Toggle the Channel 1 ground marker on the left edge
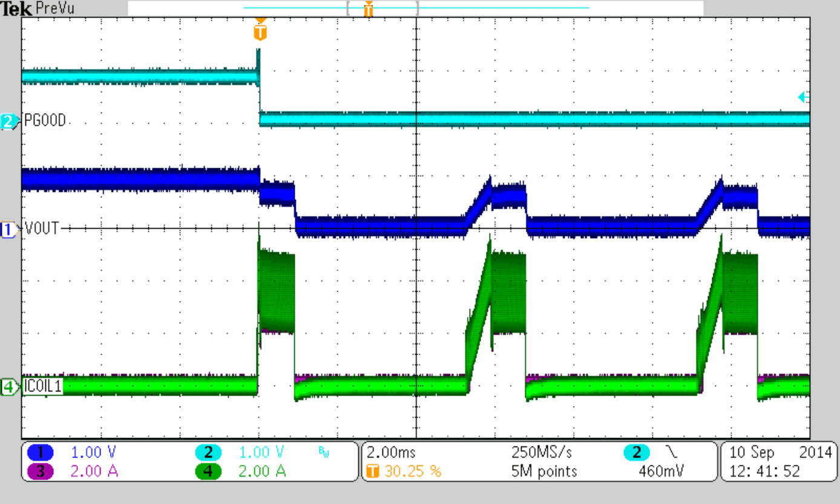 [x=8, y=228]
